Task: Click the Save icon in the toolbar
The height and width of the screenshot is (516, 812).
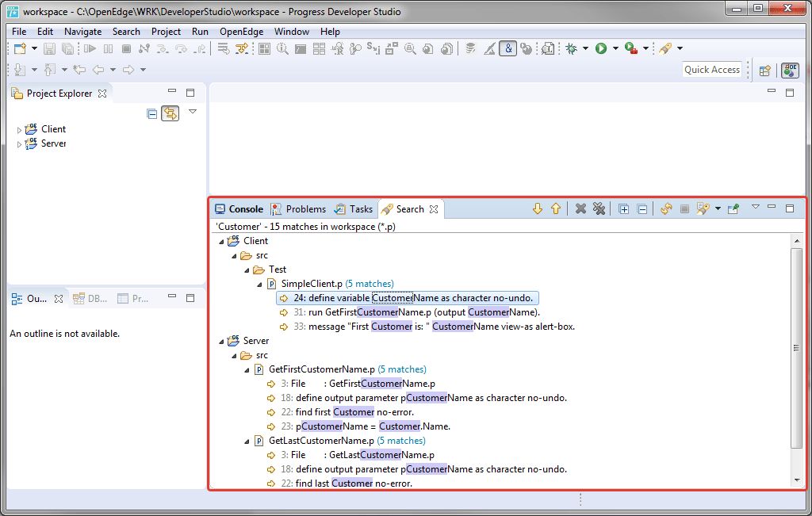Action: point(49,48)
